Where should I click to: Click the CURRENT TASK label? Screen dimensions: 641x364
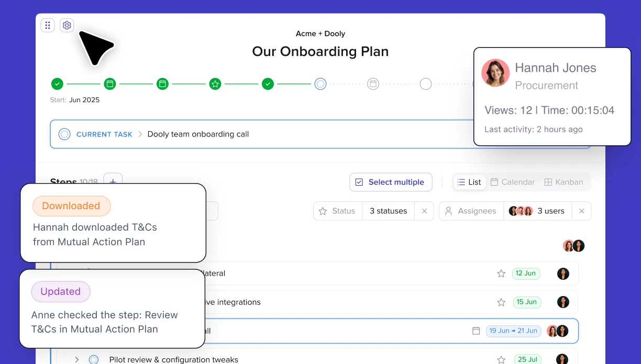pos(104,134)
